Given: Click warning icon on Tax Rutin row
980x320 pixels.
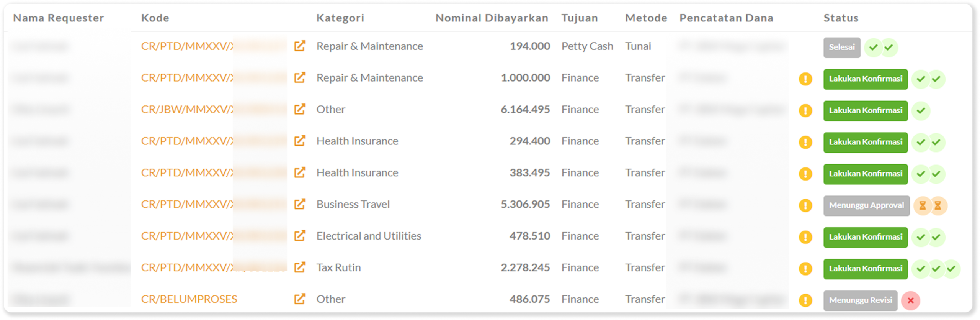Looking at the screenshot, I should point(805,269).
